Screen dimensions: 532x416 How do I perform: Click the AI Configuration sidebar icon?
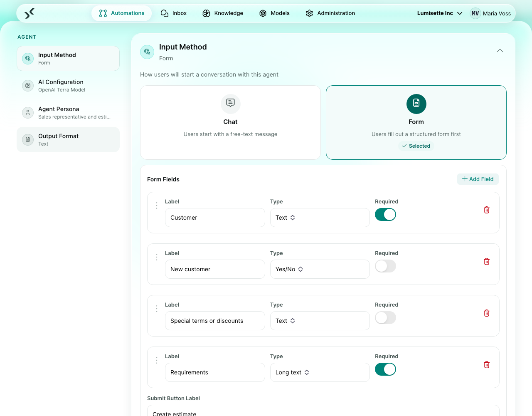coord(28,85)
